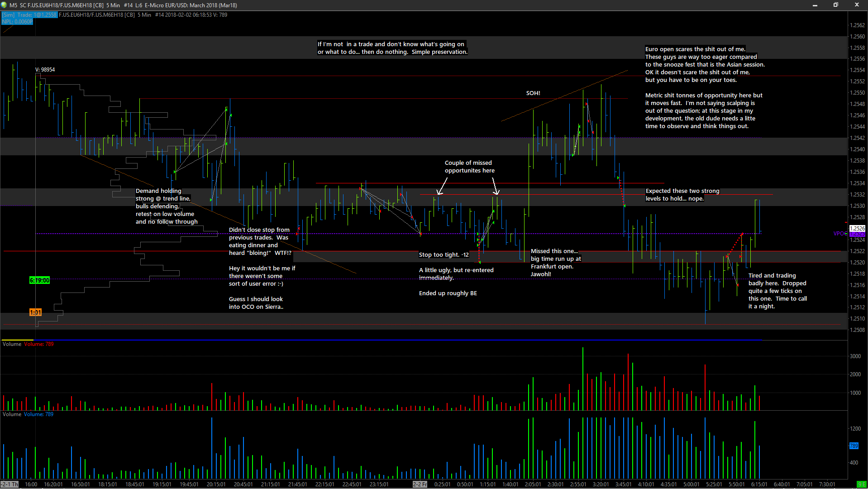This screenshot has width=868, height=489.
Task: Click the 'Ended up roughly BE' annotation
Action: pos(448,293)
